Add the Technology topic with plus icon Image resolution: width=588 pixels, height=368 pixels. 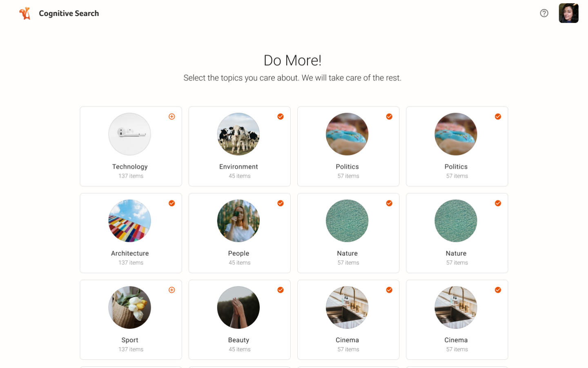[x=172, y=117]
